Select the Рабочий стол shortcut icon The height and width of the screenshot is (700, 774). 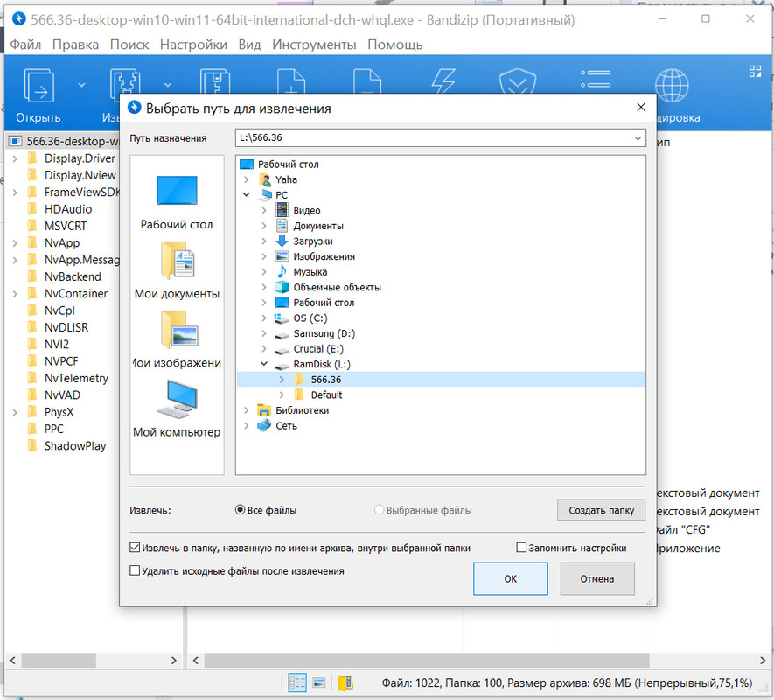177,190
